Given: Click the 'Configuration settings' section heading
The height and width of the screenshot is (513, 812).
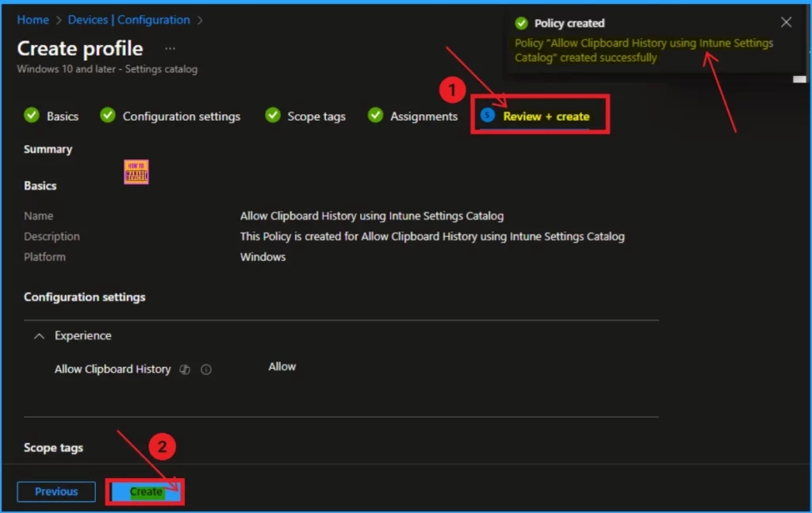Looking at the screenshot, I should (84, 297).
